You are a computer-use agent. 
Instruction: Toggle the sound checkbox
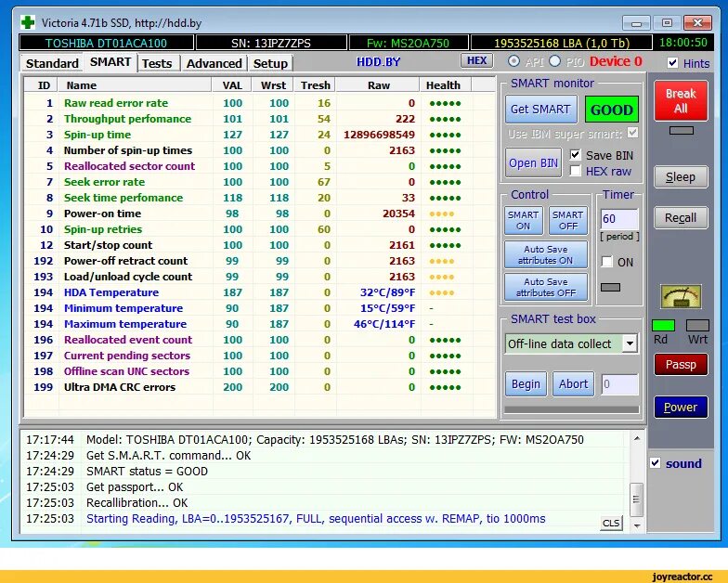[656, 463]
